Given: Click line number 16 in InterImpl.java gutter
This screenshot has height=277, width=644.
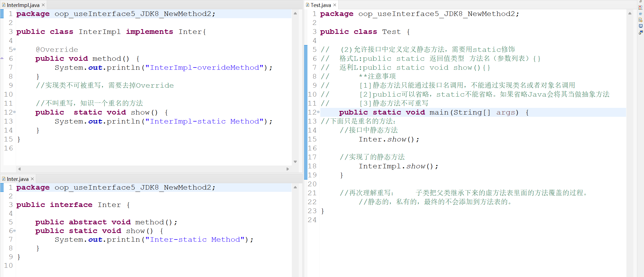Looking at the screenshot, I should tap(8, 148).
